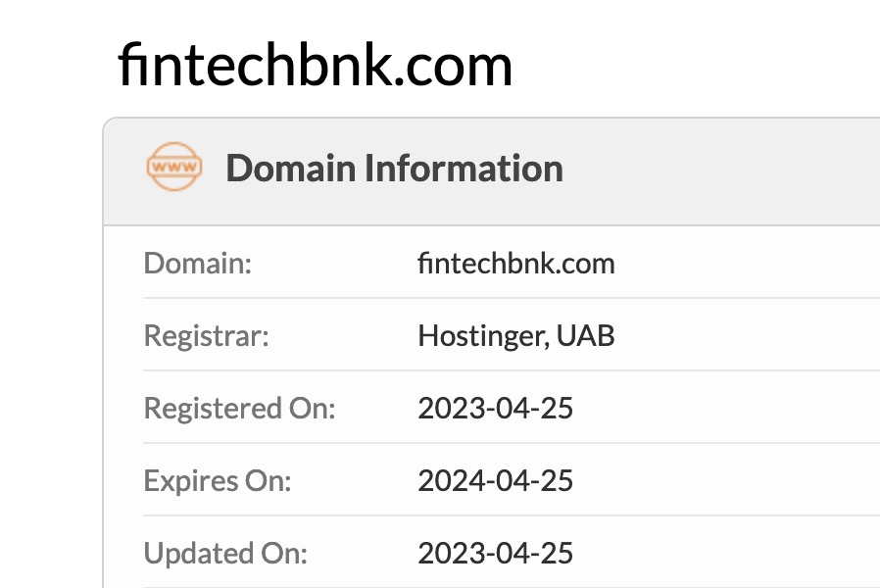Click ".com" in the Domain row value
The height and width of the screenshot is (588, 880).
[x=589, y=263]
